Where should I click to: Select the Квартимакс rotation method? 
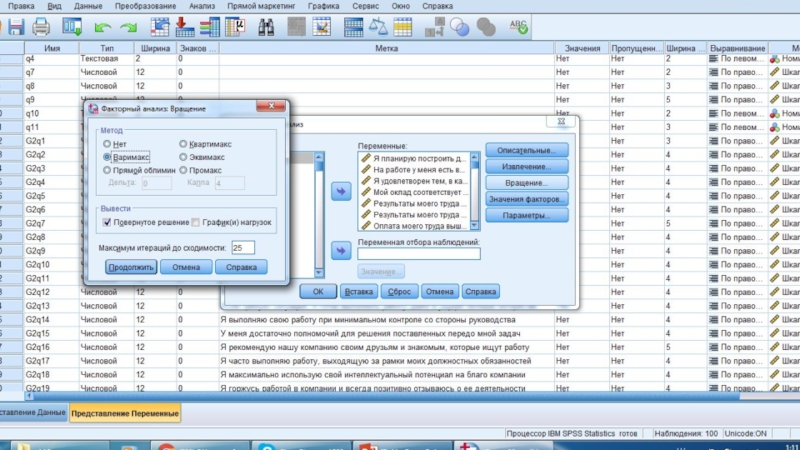[x=181, y=144]
